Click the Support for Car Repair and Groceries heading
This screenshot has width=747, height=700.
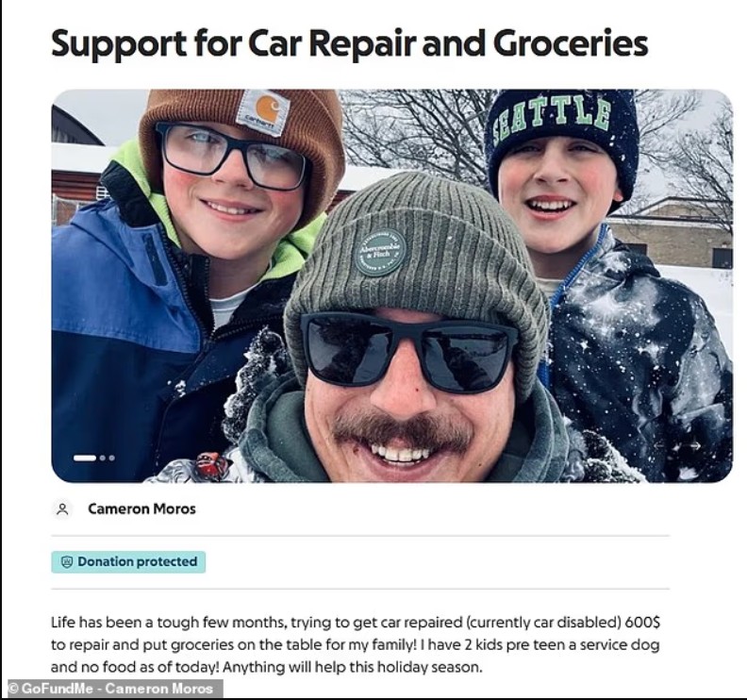tap(349, 43)
